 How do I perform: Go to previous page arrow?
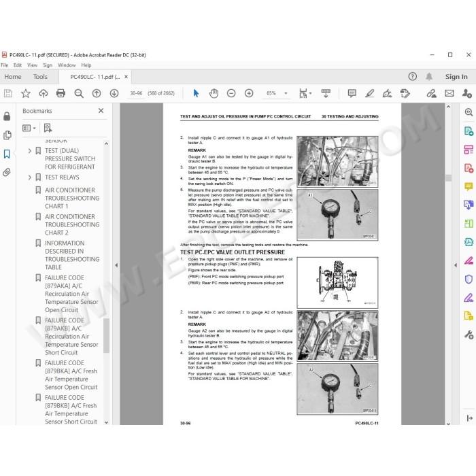point(97,93)
